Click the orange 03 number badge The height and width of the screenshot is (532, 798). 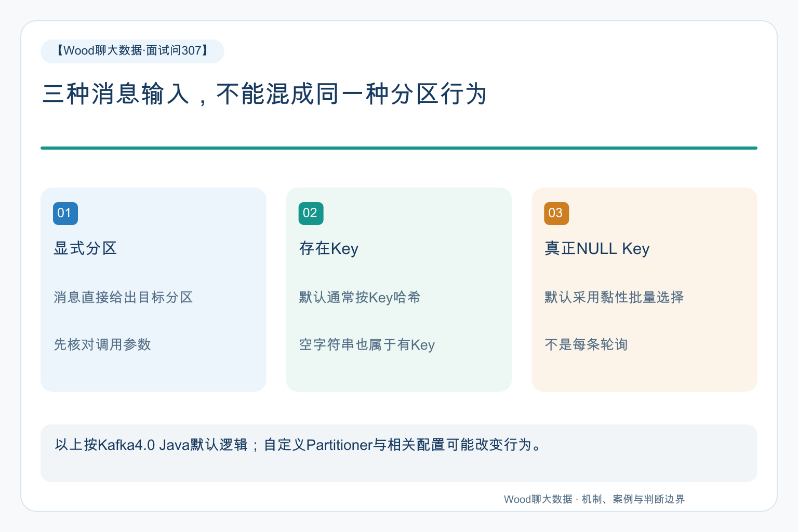coord(556,213)
